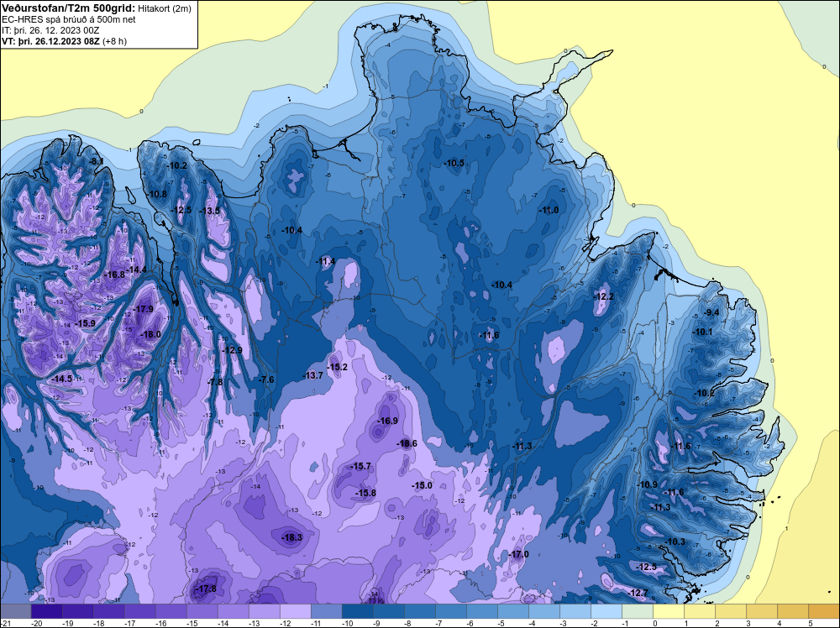This screenshot has width=840, height=628.
Task: Select the -10.3 temperature label
Action: [675, 542]
